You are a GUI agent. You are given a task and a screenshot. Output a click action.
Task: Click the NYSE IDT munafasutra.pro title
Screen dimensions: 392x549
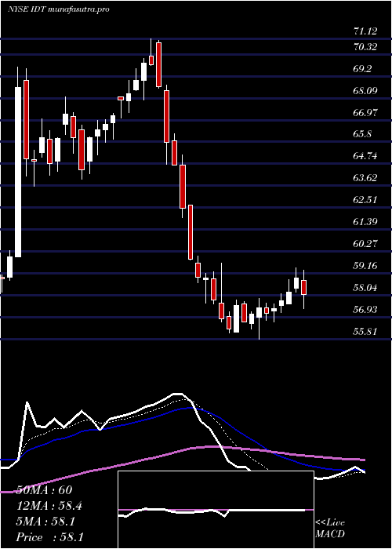(x=58, y=9)
